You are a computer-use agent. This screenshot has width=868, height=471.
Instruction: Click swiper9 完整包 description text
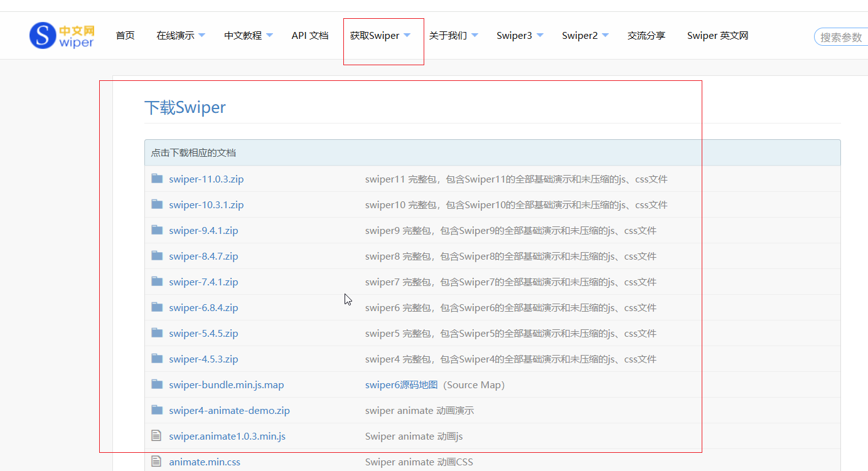(x=511, y=231)
